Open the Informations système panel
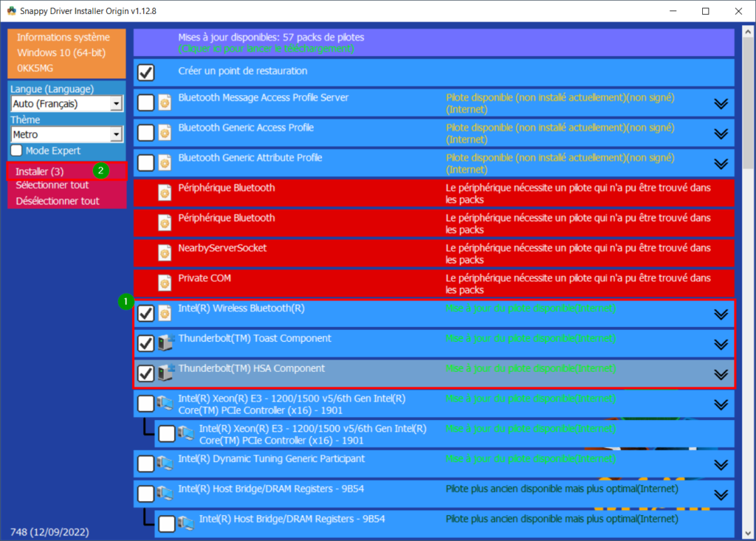The height and width of the screenshot is (541, 756). [x=63, y=37]
